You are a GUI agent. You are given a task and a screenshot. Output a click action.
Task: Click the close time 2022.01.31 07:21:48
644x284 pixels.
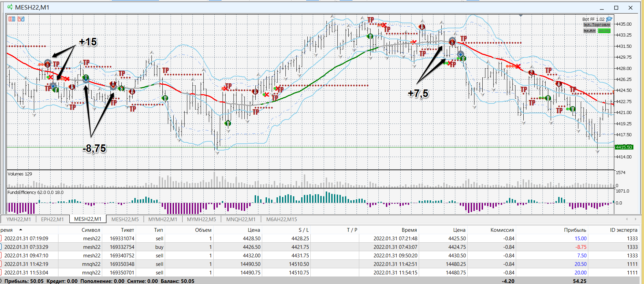[395, 238]
